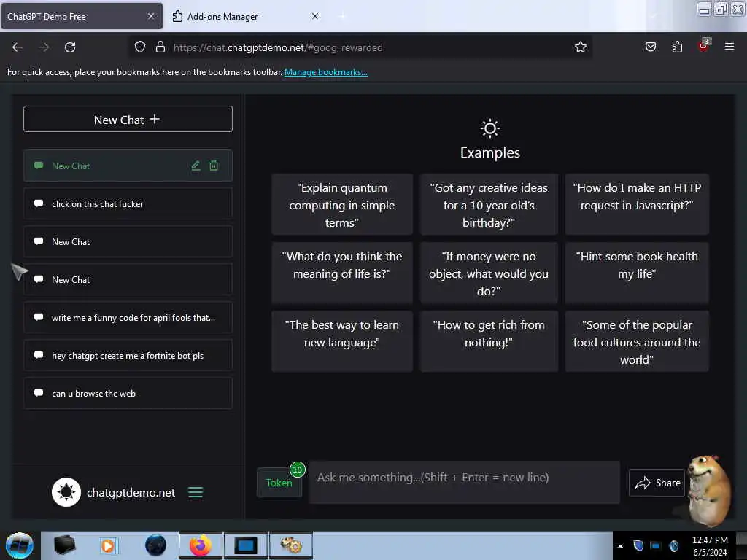Click the Share button
The width and height of the screenshot is (747, 560).
tap(657, 483)
